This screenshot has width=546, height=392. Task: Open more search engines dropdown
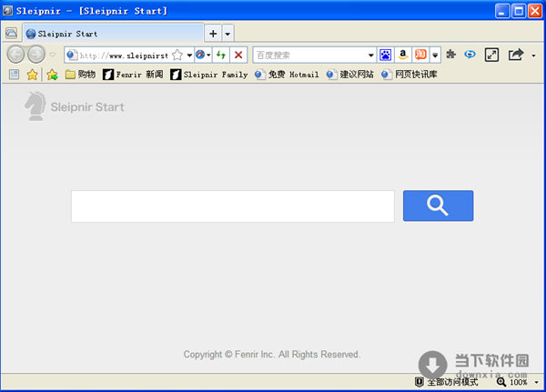pos(435,55)
